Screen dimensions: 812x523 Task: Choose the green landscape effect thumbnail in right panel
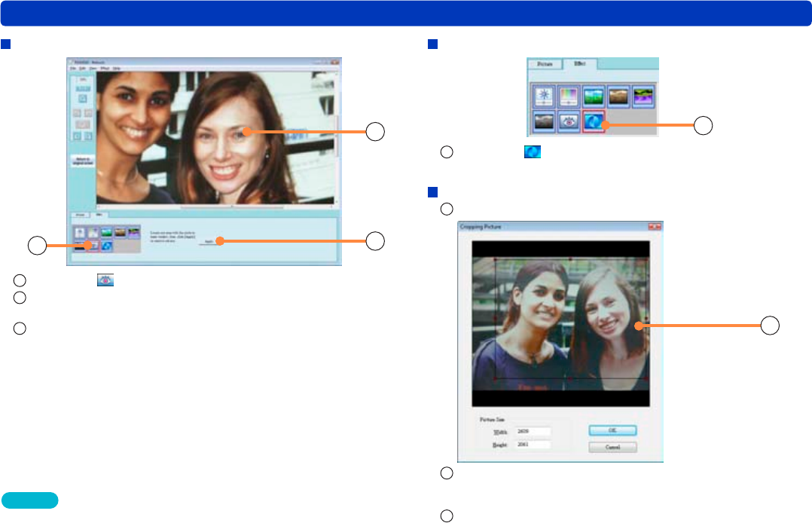point(594,96)
